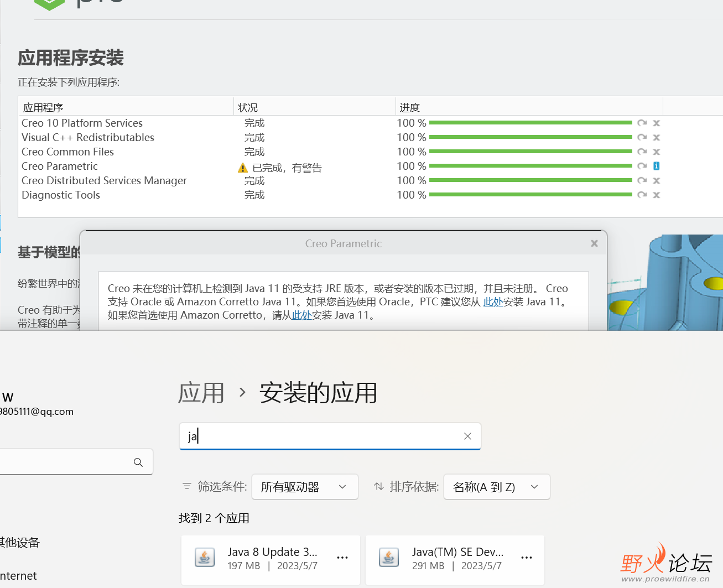Cancel icon for Diagnostic Tools row

[x=657, y=195]
